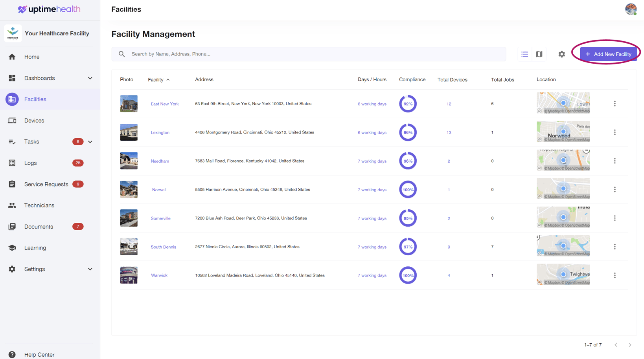The width and height of the screenshot is (644, 359).
Task: Click 92% compliance ring for East New York
Action: click(408, 104)
